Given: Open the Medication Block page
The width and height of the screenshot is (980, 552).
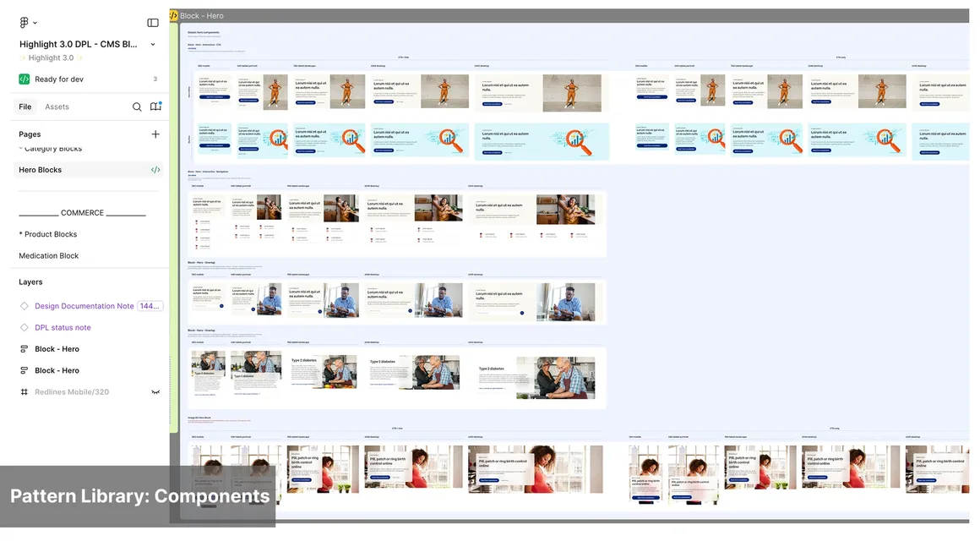Looking at the screenshot, I should (49, 256).
